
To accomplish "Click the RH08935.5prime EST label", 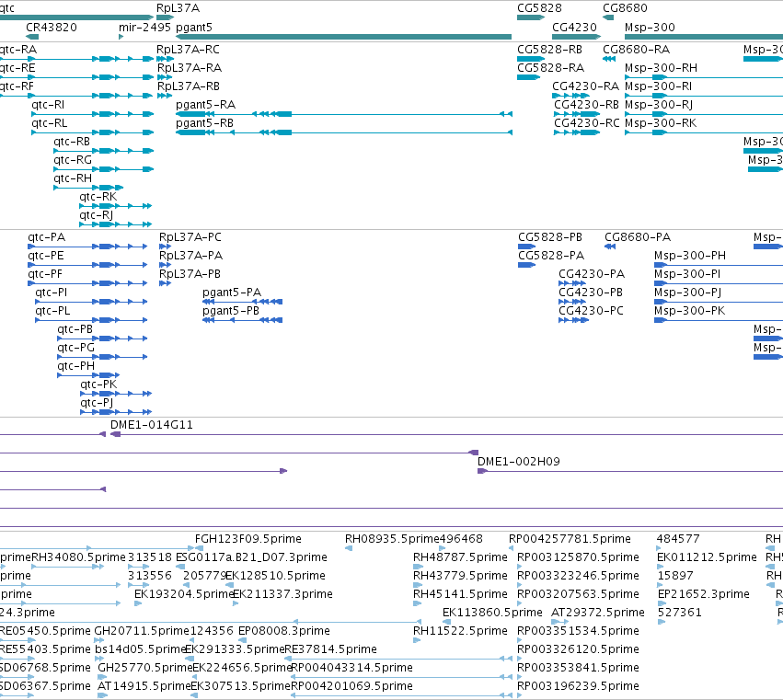I will point(392,539).
